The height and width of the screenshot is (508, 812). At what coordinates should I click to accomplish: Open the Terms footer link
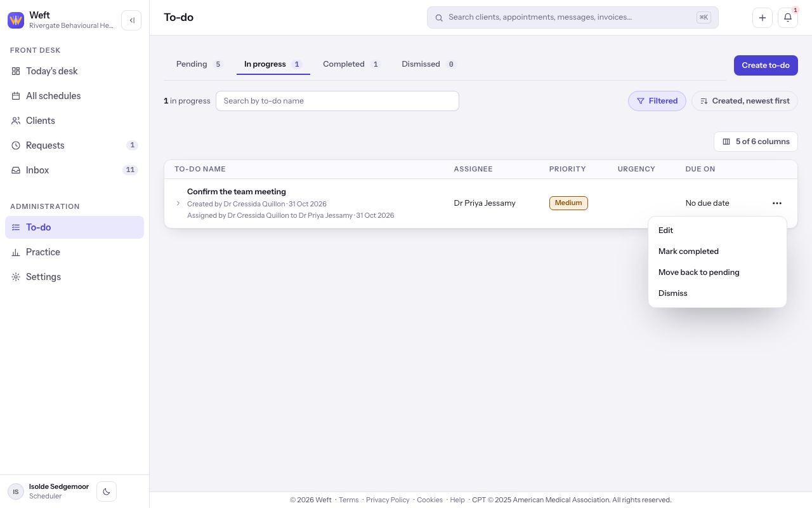click(349, 500)
